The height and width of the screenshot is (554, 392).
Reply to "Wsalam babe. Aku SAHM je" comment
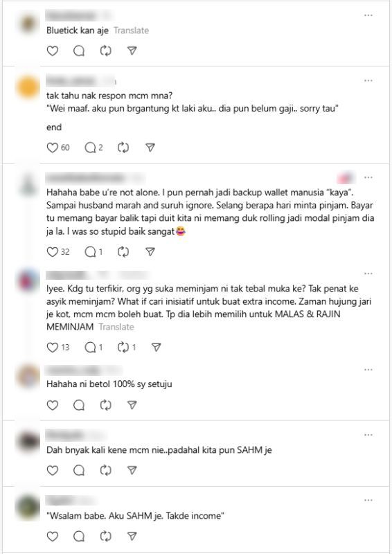(x=79, y=536)
